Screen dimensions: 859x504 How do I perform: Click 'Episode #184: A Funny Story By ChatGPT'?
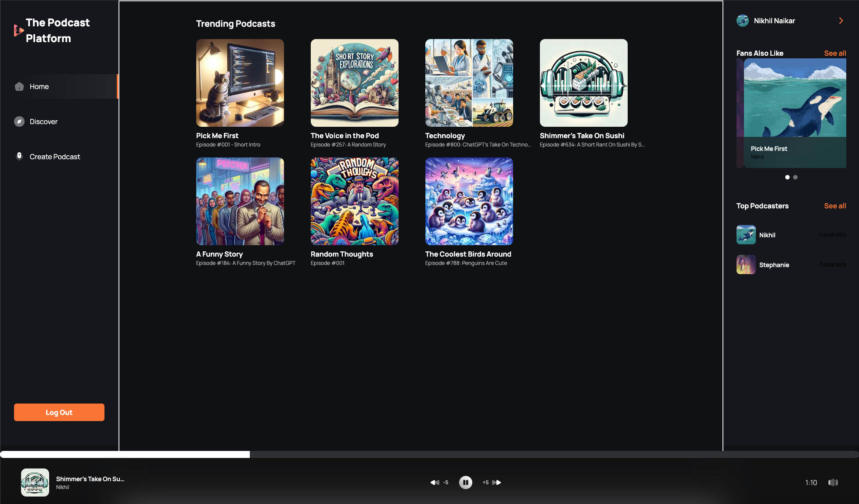point(246,263)
